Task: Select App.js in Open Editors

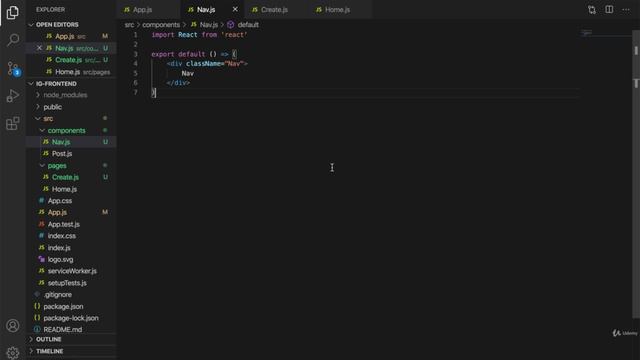Action: [71, 36]
